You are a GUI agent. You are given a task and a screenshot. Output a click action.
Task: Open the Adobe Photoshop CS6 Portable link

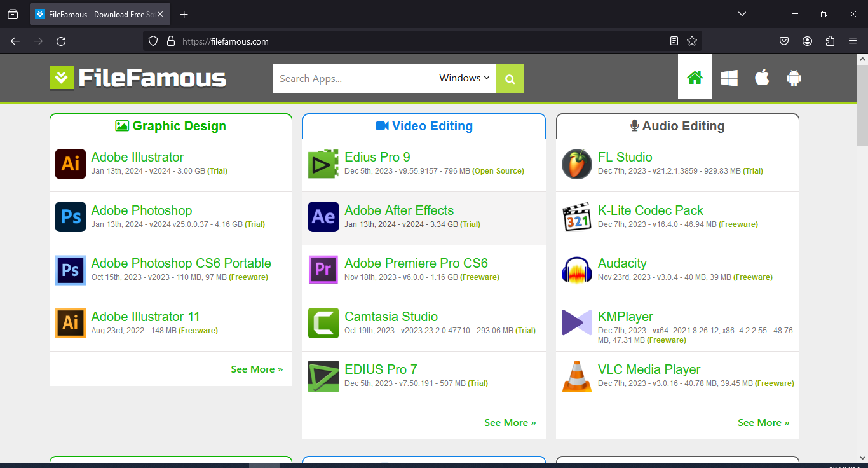point(181,263)
